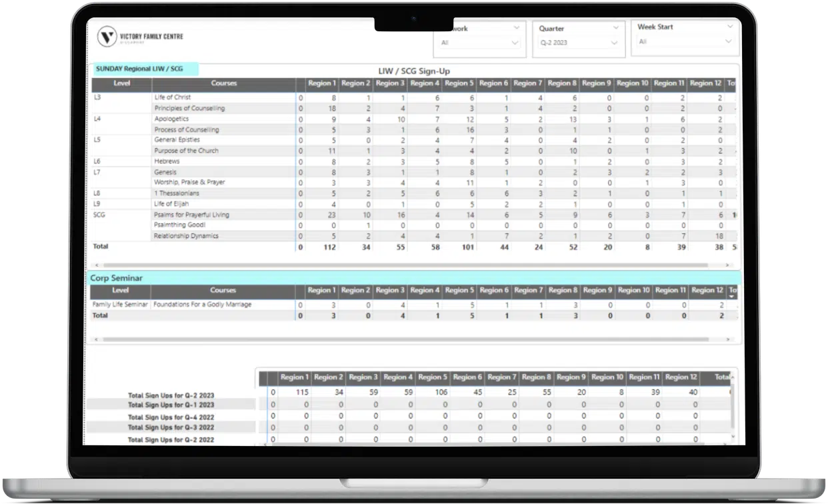Collapse the Quarter slicer header chevron
The image size is (828, 504).
click(615, 28)
